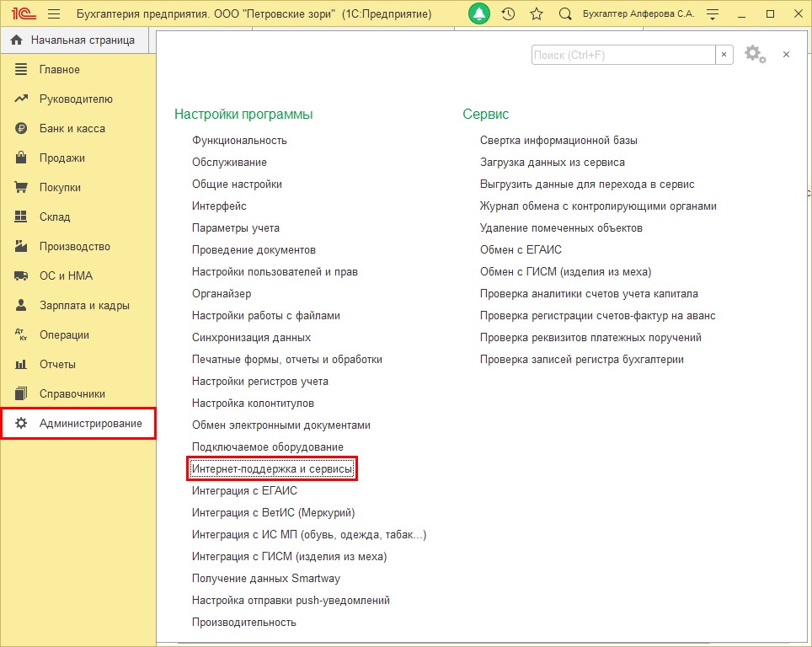
Task: Open Интеграция с ЕГАИС link
Action: 244,490
